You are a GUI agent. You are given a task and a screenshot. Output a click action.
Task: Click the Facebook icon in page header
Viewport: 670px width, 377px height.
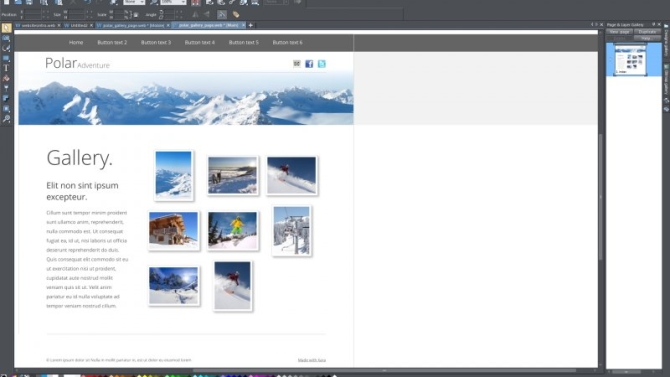pyautogui.click(x=309, y=64)
